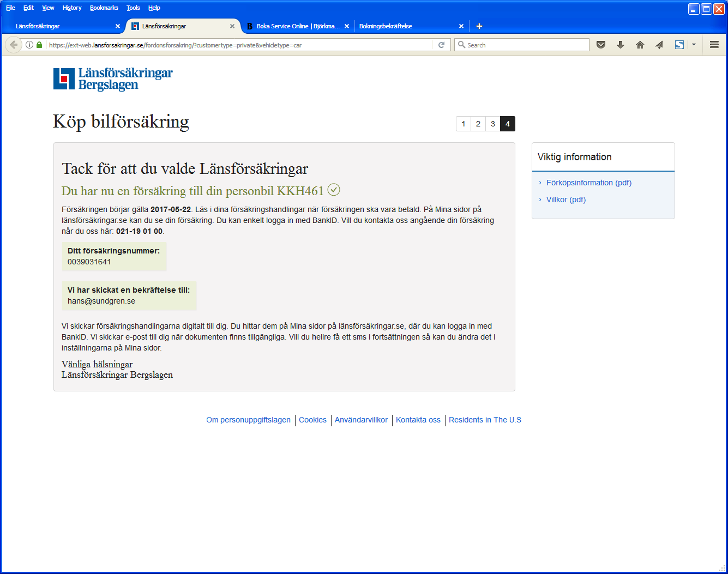Open Om personuppgiftslagen footer link
The image size is (728, 574).
(x=248, y=420)
